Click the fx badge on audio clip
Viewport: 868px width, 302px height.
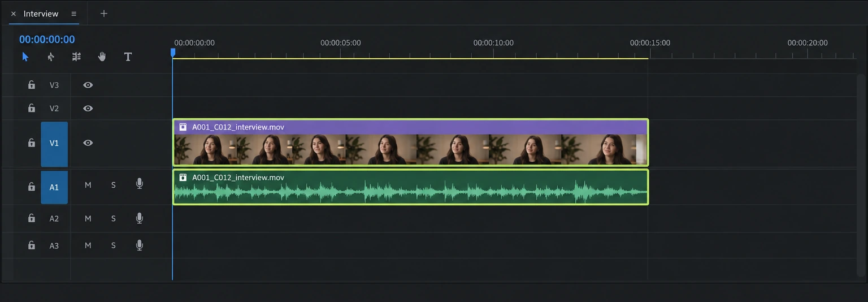tap(183, 178)
